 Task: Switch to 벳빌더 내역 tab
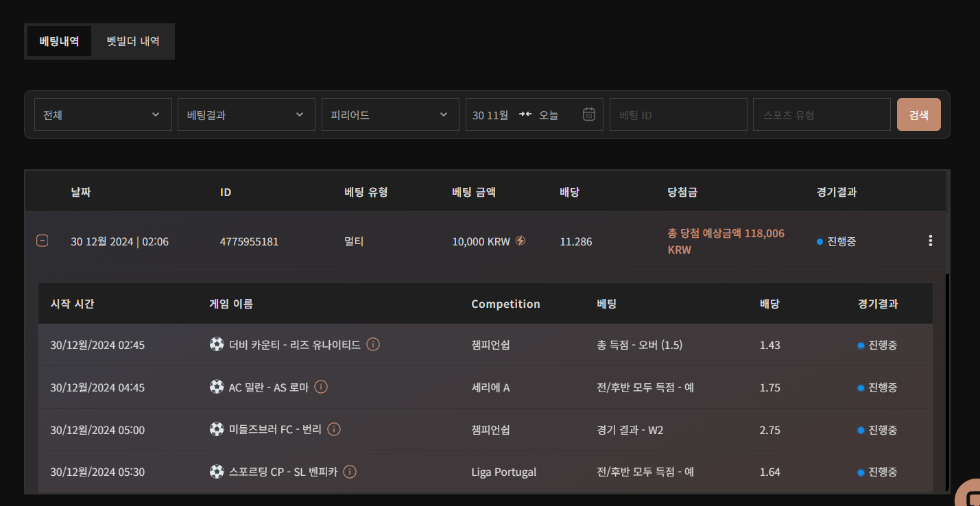(x=133, y=41)
